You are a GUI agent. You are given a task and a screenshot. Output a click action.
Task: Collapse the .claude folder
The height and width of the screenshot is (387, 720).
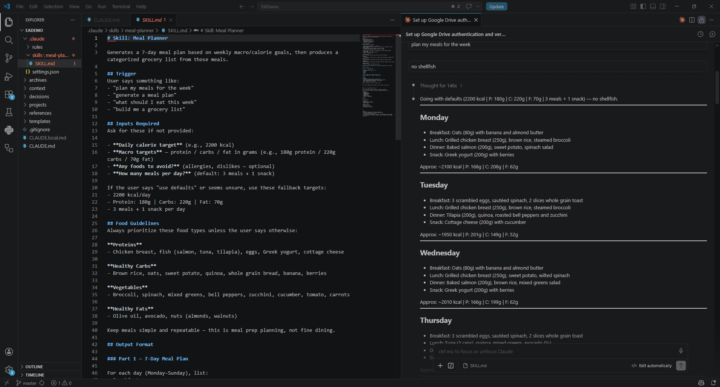tap(50, 39)
